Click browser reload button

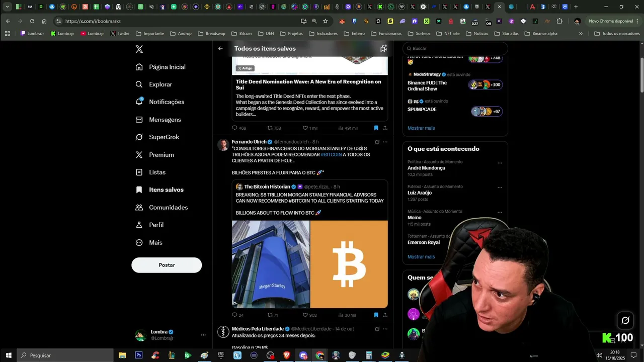click(32, 21)
